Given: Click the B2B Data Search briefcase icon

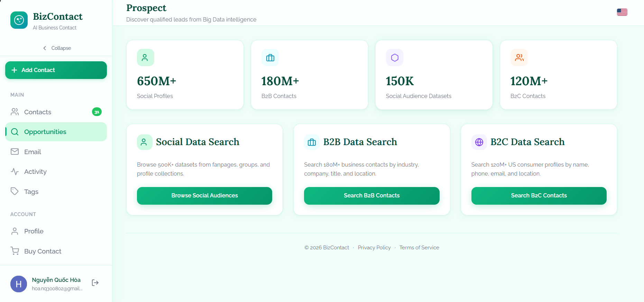Looking at the screenshot, I should 312,142.
